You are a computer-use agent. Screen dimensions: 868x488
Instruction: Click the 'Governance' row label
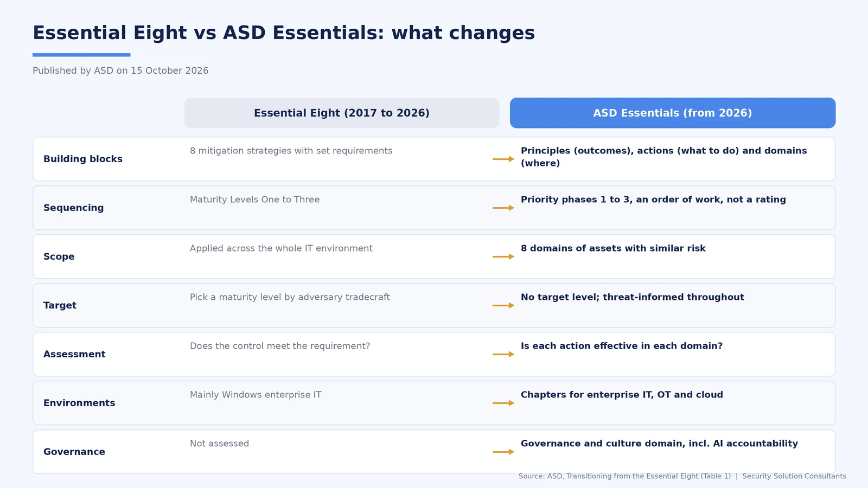click(x=74, y=452)
